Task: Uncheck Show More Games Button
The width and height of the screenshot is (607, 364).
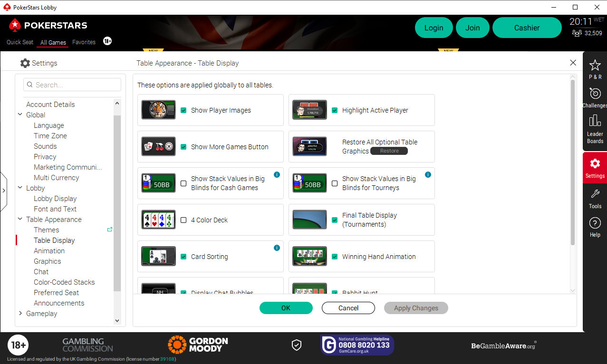Action: (x=183, y=147)
